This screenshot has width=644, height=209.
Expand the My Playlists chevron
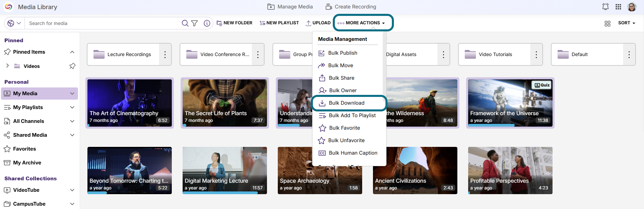72,107
